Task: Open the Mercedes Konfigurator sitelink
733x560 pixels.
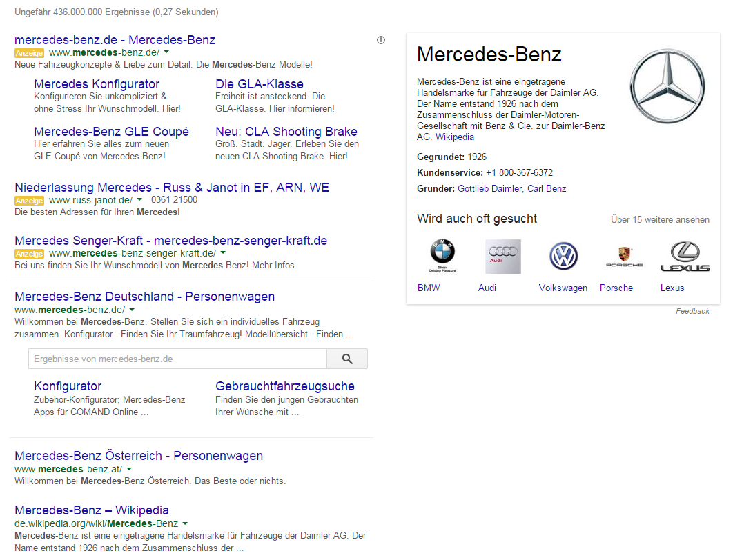Action: pyautogui.click(x=97, y=84)
